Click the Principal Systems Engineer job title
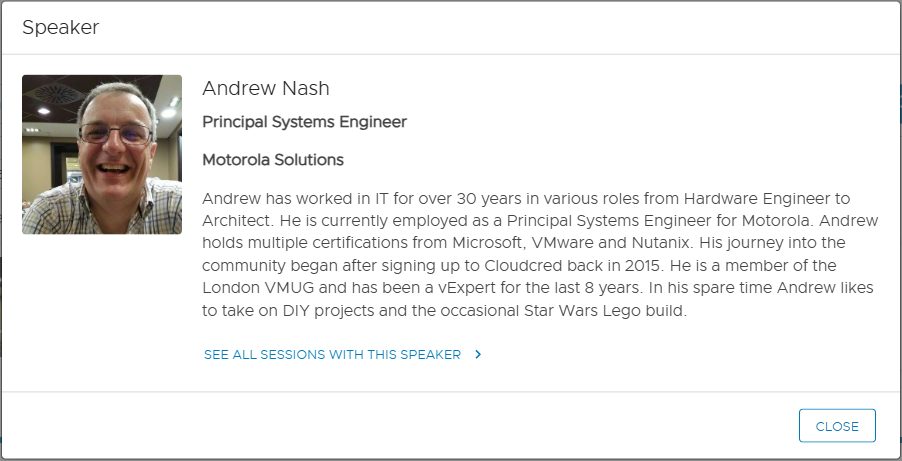 click(x=304, y=122)
